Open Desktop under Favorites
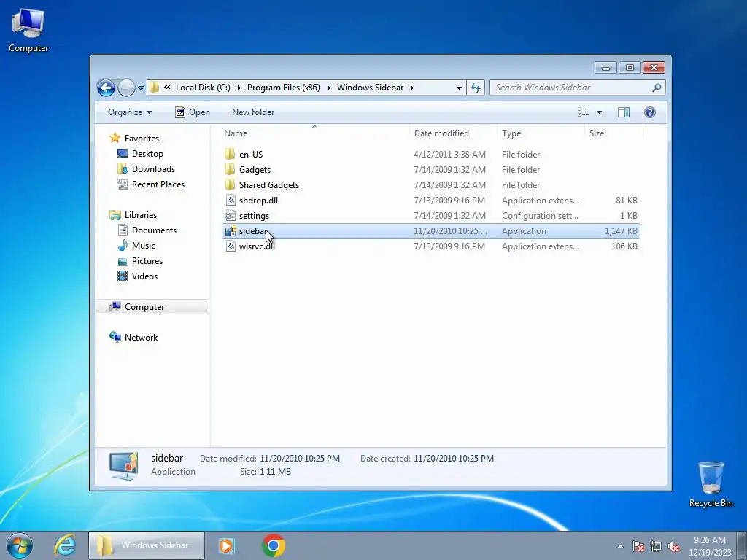747x560 pixels. pos(147,153)
